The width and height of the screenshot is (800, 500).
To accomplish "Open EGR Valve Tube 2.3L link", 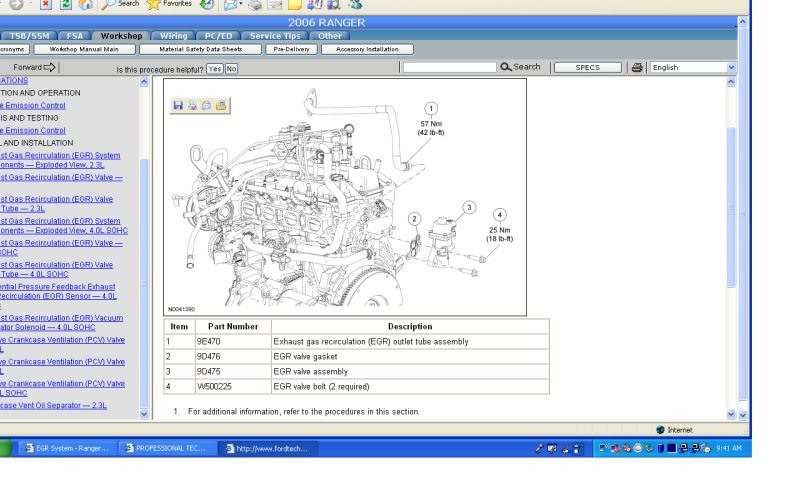I will pyautogui.click(x=56, y=204).
